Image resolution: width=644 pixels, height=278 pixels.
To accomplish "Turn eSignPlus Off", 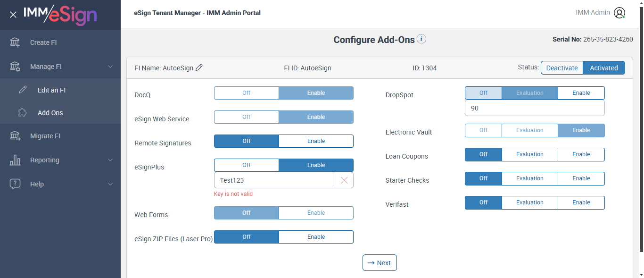I will (x=247, y=165).
